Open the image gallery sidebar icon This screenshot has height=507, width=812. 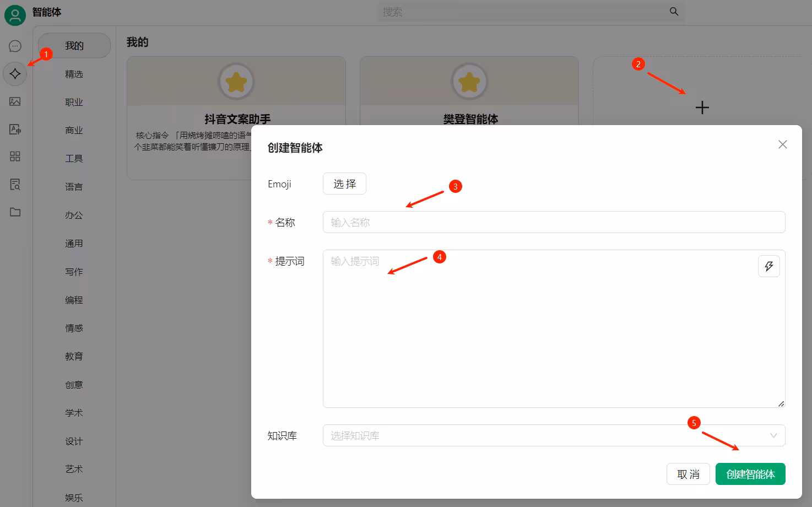click(15, 101)
